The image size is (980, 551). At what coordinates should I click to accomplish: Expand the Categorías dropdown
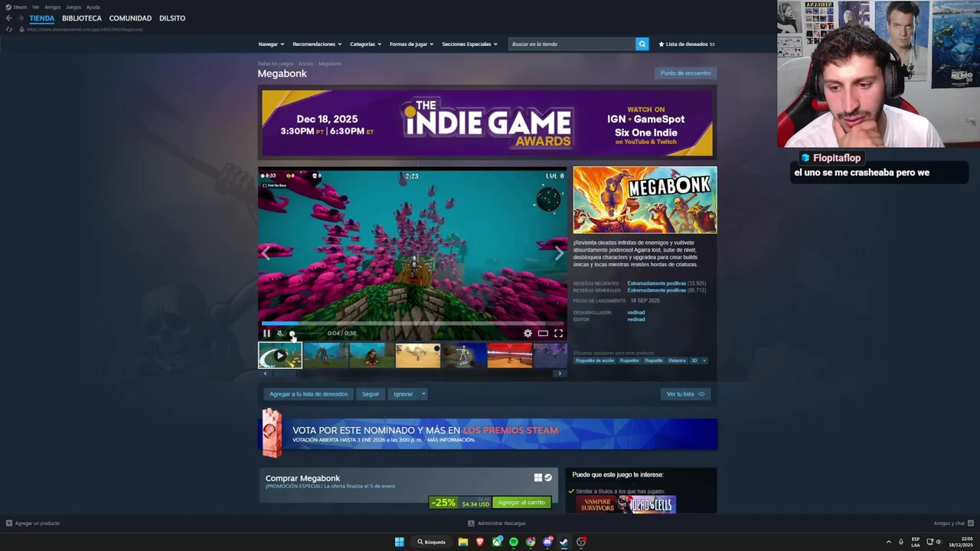point(365,44)
